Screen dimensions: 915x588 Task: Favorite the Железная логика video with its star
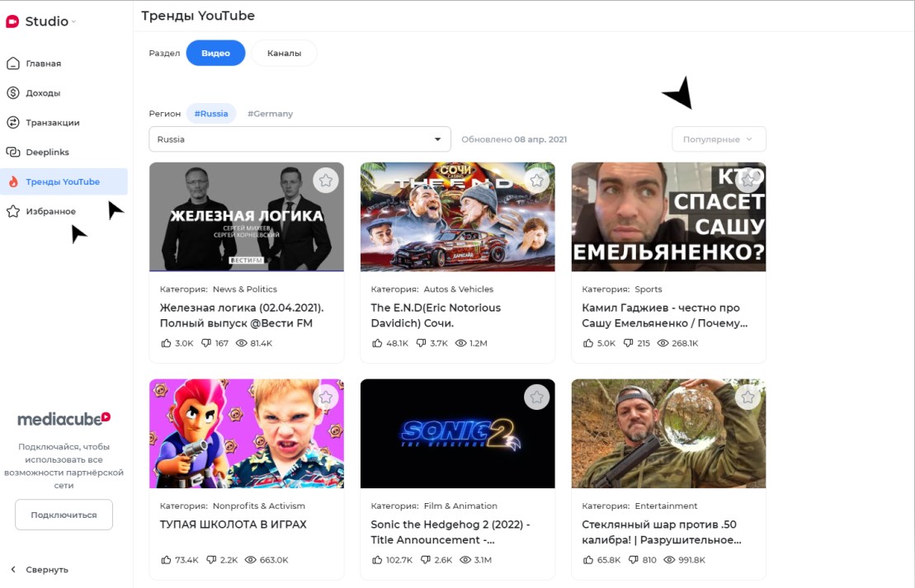(x=326, y=181)
